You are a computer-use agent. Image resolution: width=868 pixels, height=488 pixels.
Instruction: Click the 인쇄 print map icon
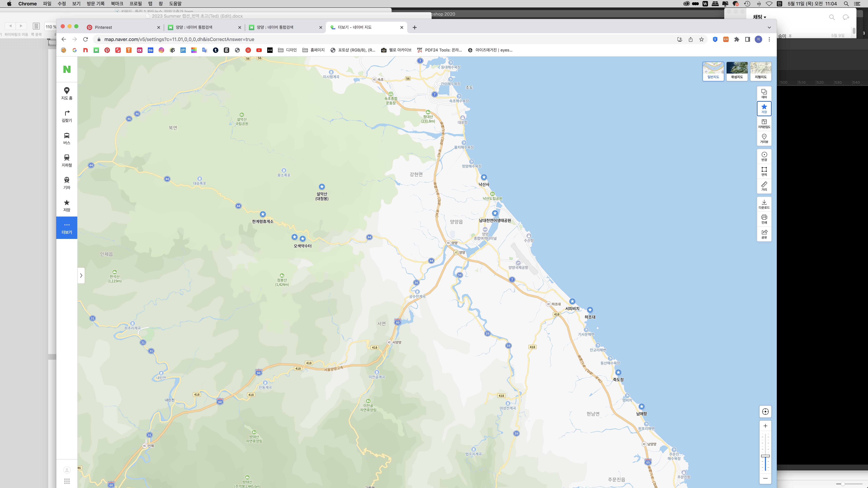click(764, 219)
